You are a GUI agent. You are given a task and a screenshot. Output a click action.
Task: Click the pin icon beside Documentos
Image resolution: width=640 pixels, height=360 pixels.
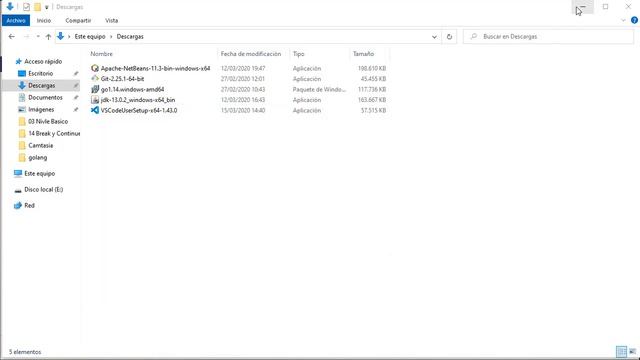click(76, 98)
